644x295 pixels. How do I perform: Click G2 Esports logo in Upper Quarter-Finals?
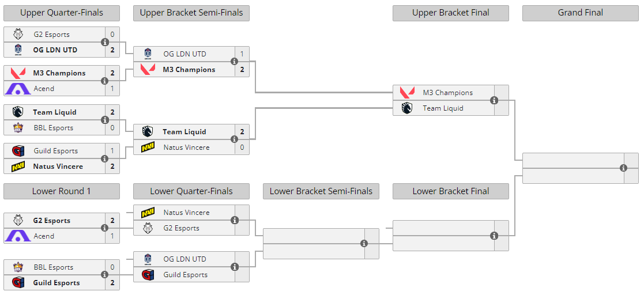coord(17,35)
